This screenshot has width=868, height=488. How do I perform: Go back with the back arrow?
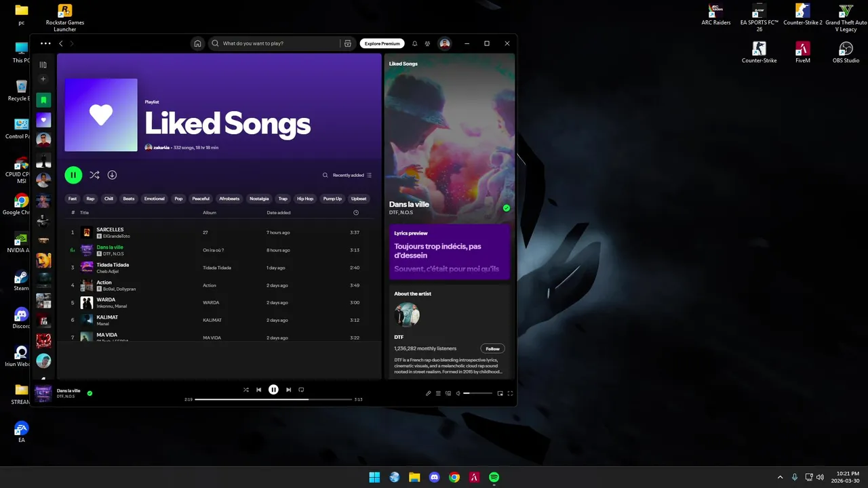pos(61,43)
